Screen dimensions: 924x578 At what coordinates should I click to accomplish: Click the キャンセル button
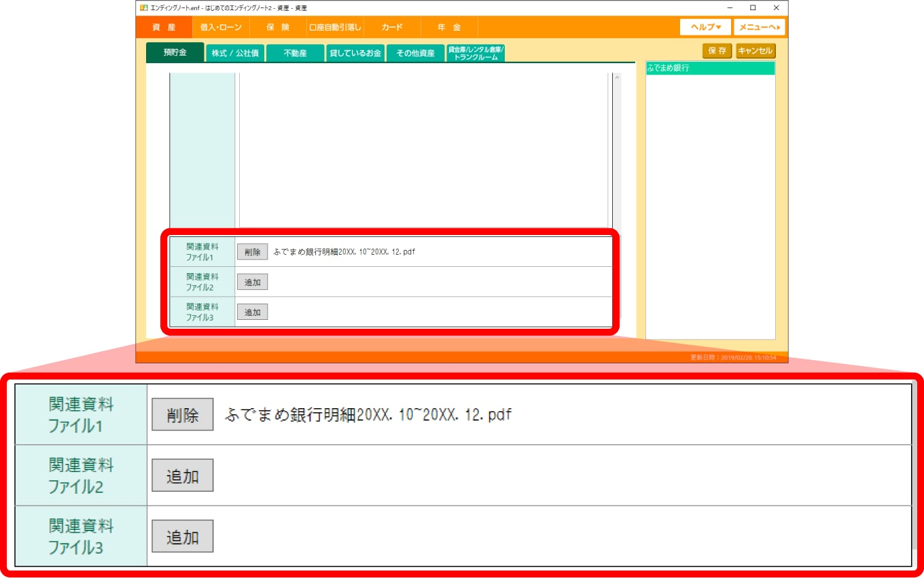756,51
